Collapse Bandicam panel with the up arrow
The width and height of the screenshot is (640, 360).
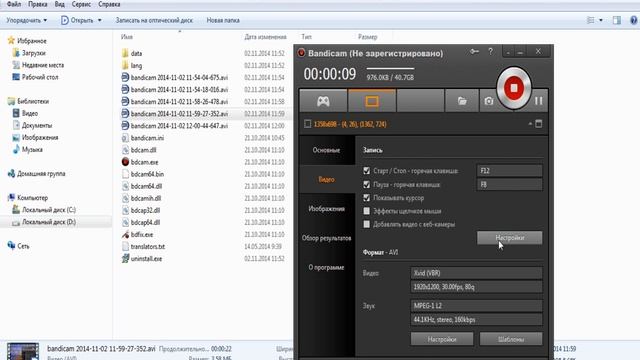530,124
